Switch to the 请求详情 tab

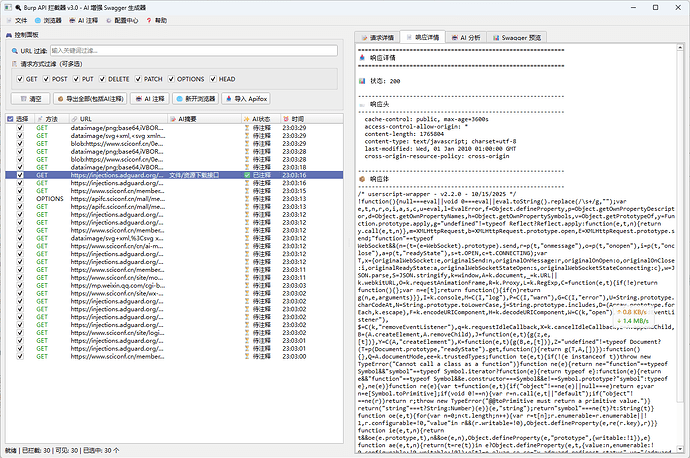coord(377,38)
